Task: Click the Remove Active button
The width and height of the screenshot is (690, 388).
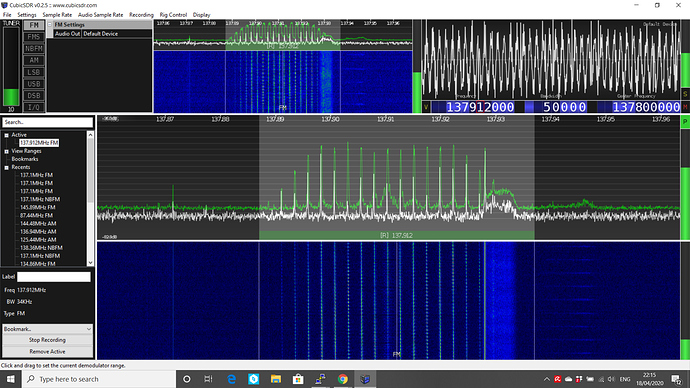Action: click(x=48, y=351)
